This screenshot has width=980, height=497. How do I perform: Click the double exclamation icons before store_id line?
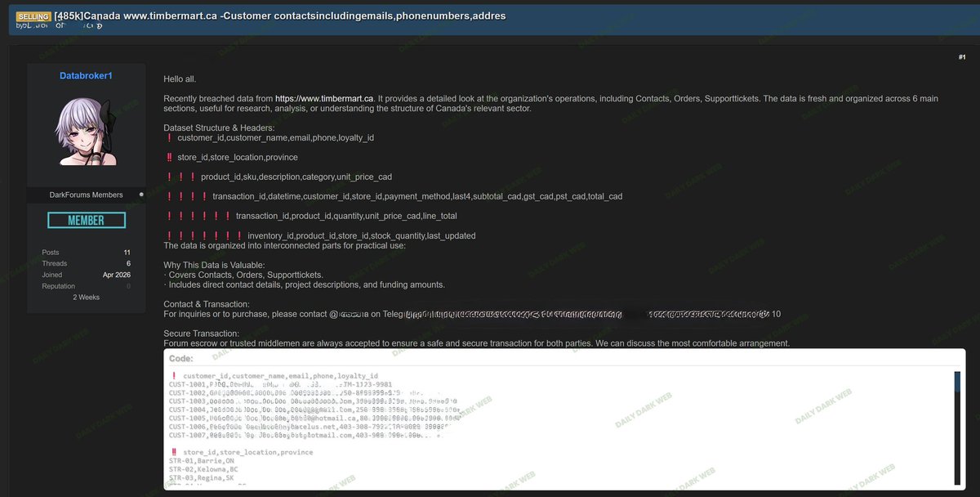pos(170,156)
